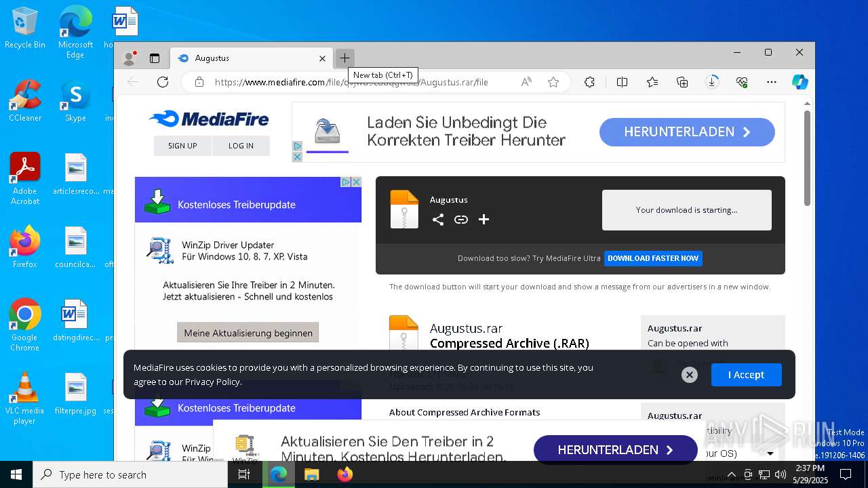
Task: Toggle Split screen icon
Action: 622,82
